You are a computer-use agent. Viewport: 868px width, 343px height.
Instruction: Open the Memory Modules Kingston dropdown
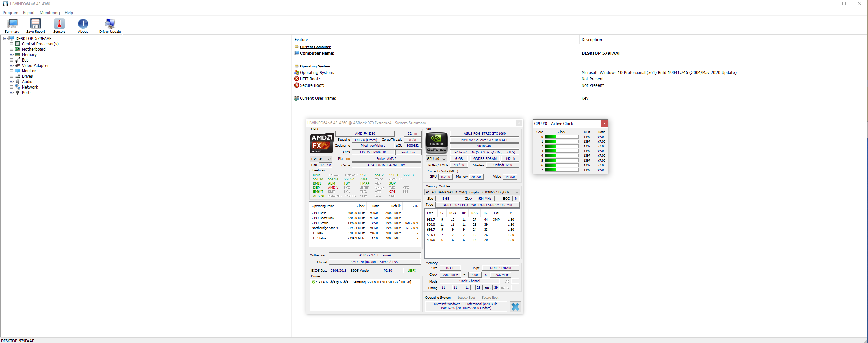click(x=472, y=192)
